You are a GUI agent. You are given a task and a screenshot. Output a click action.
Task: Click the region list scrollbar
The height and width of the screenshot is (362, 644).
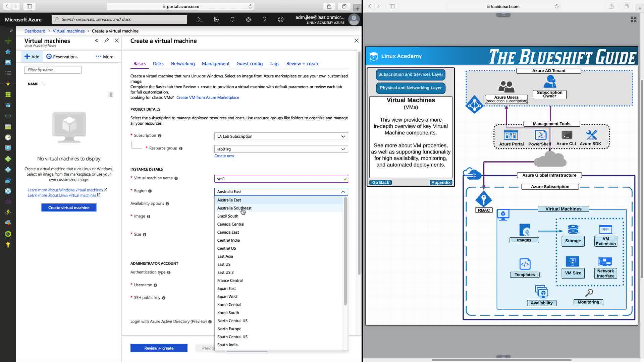point(345,251)
